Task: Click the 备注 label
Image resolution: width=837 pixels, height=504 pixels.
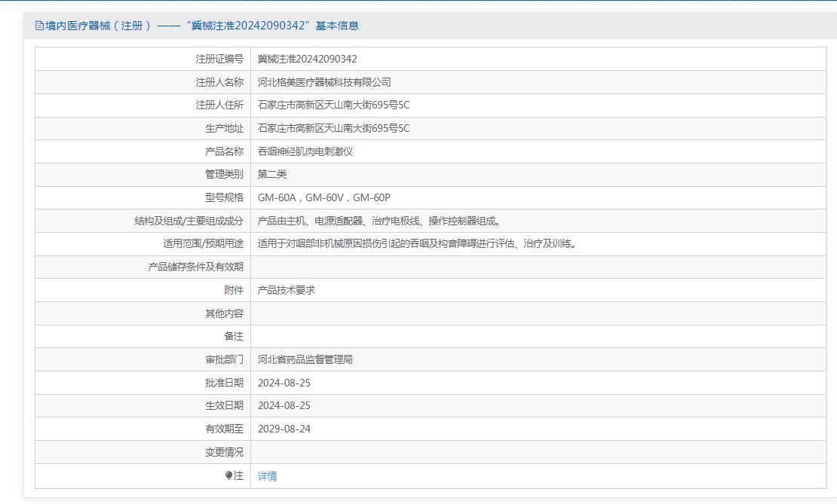Action: coord(234,337)
